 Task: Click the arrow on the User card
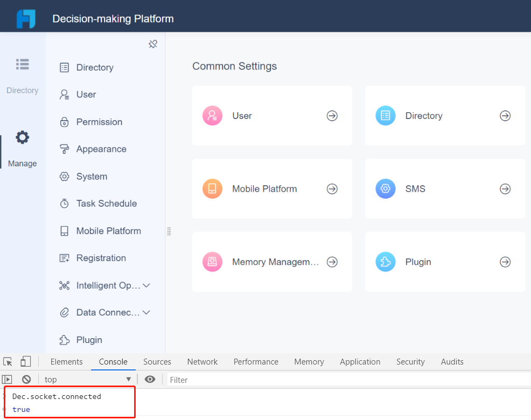[x=332, y=116]
